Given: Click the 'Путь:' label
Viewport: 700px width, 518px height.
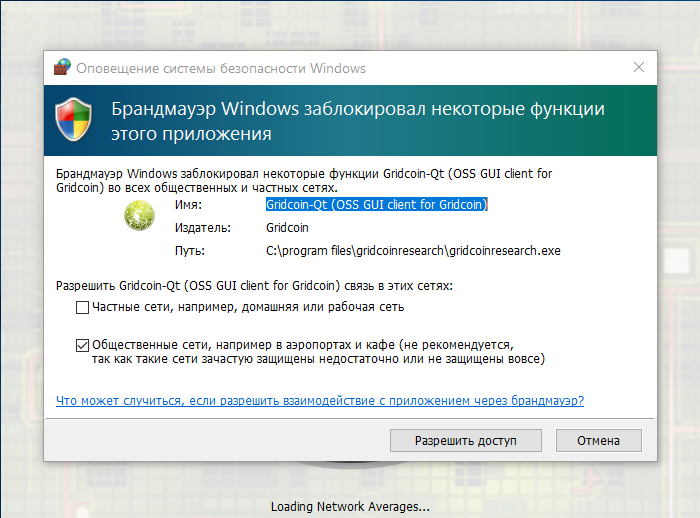Looking at the screenshot, I should pos(190,251).
